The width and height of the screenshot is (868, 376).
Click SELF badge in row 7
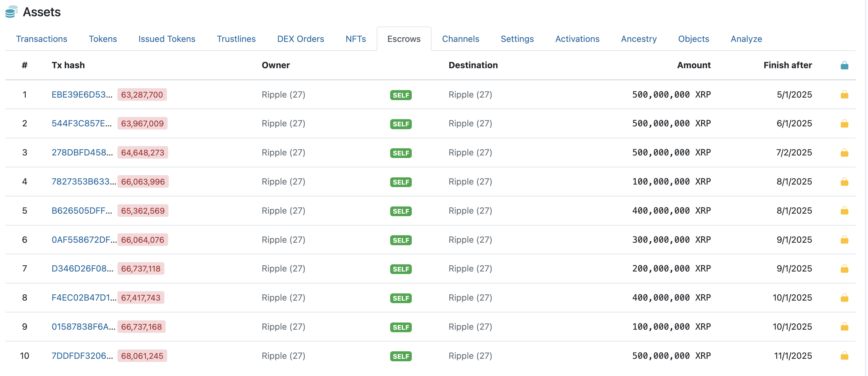(400, 269)
